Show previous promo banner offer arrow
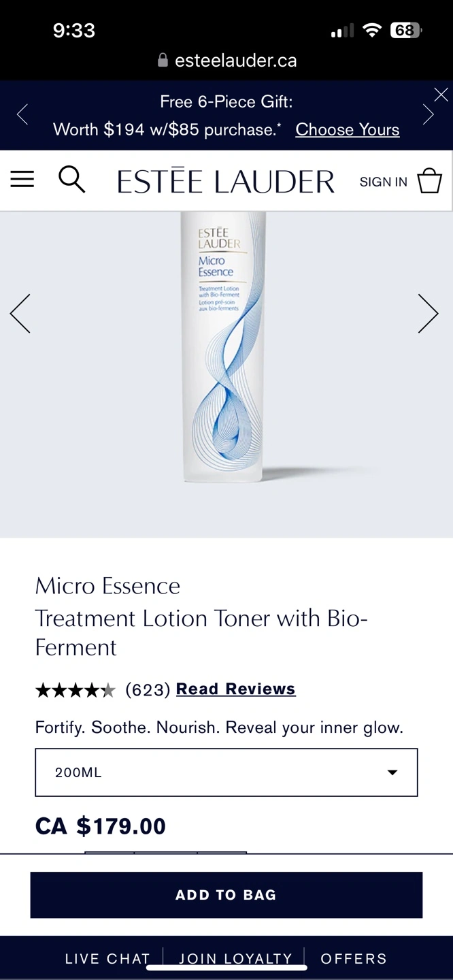 tap(22, 114)
